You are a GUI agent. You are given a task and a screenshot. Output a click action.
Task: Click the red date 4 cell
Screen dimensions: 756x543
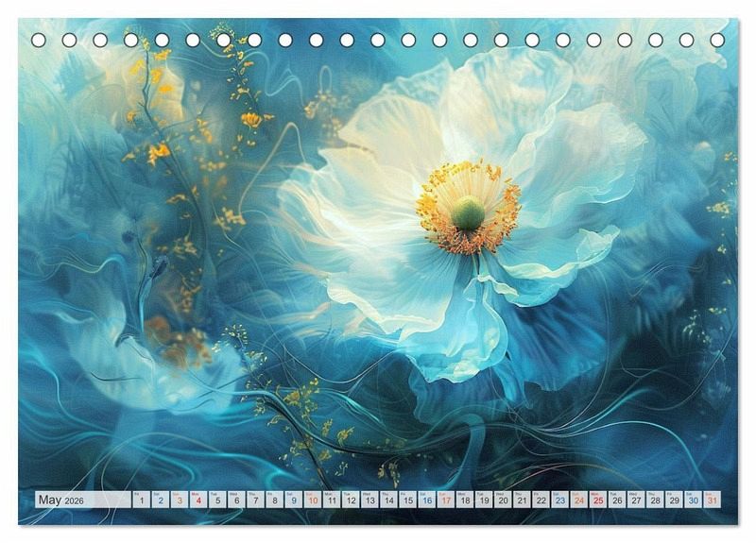point(198,500)
